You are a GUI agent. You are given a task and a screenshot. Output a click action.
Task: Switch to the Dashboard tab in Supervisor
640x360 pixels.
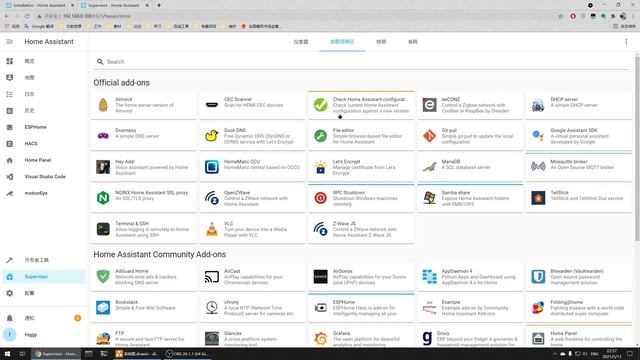click(301, 42)
